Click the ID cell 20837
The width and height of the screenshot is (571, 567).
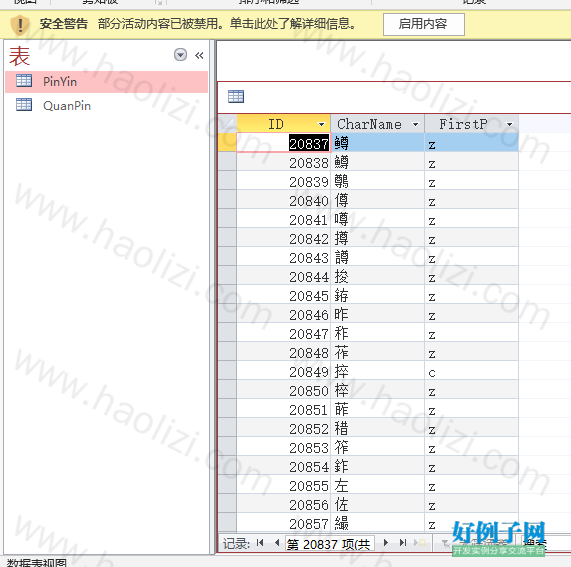click(x=284, y=143)
